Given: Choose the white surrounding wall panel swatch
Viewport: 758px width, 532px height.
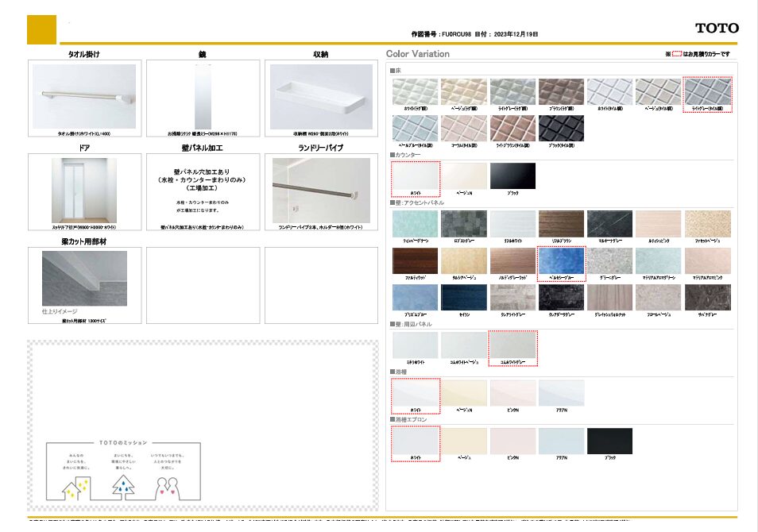Looking at the screenshot, I should (x=416, y=345).
